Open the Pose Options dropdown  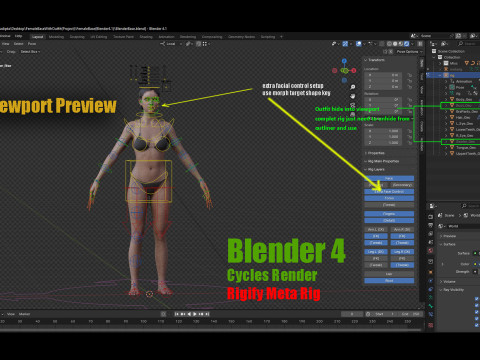(409, 52)
